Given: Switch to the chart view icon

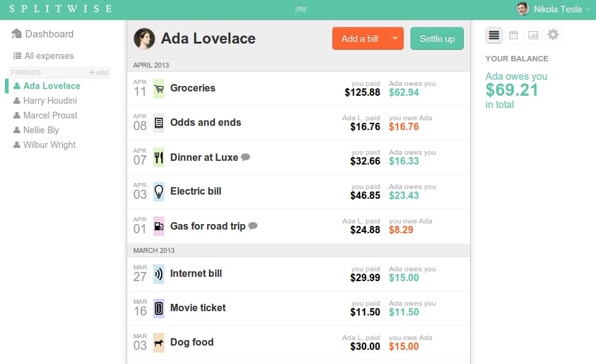Looking at the screenshot, I should [533, 36].
